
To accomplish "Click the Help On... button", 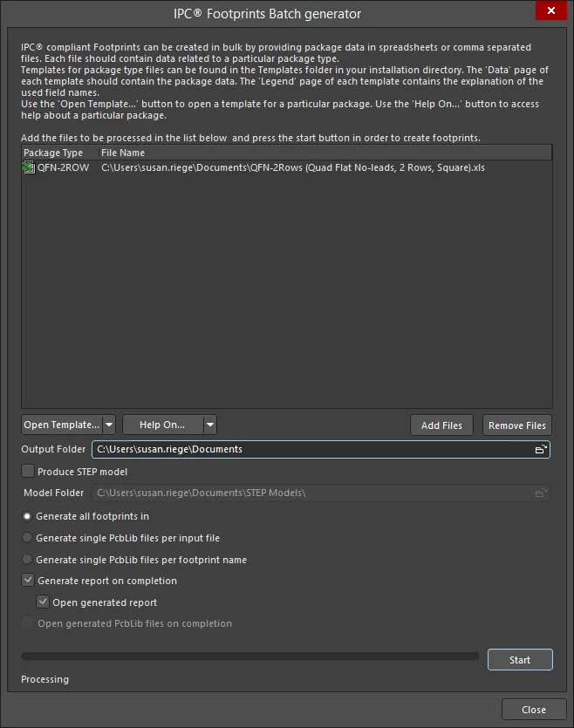I will click(162, 425).
